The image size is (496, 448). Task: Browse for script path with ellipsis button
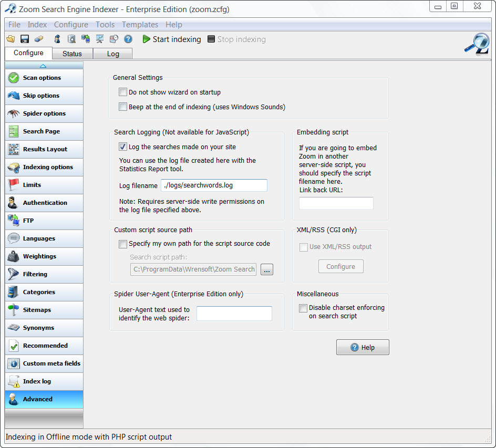click(267, 269)
